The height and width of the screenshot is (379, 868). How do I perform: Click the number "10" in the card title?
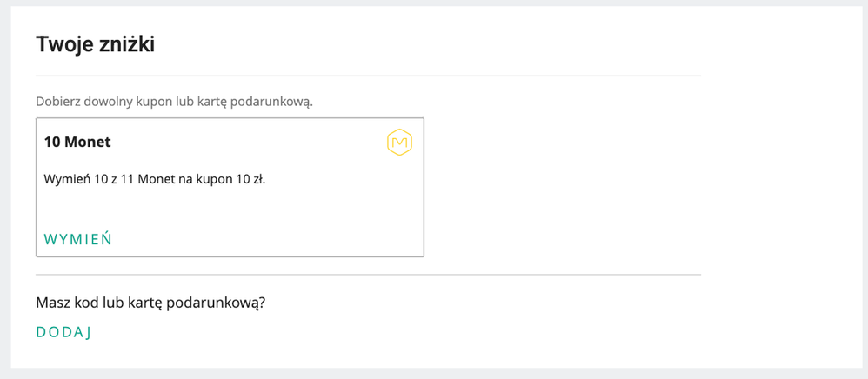(52, 142)
